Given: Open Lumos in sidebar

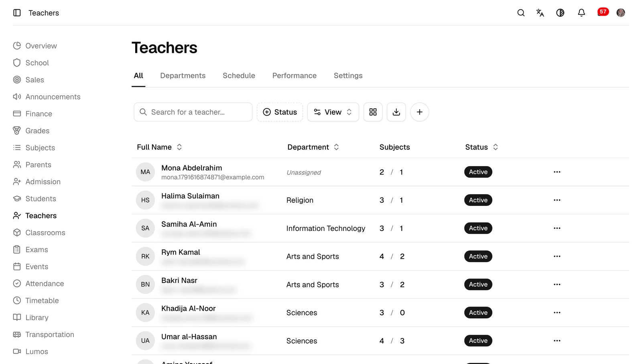Looking at the screenshot, I should coord(30,351).
